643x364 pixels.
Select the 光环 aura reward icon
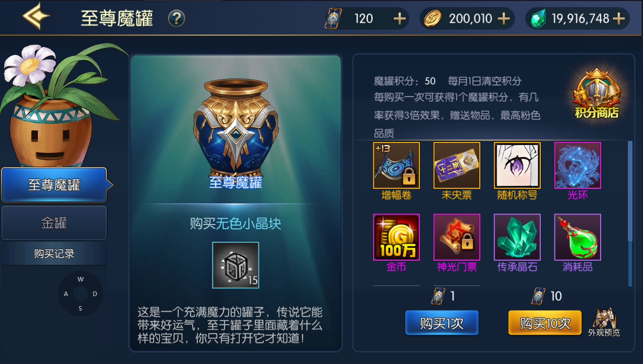pyautogui.click(x=578, y=165)
